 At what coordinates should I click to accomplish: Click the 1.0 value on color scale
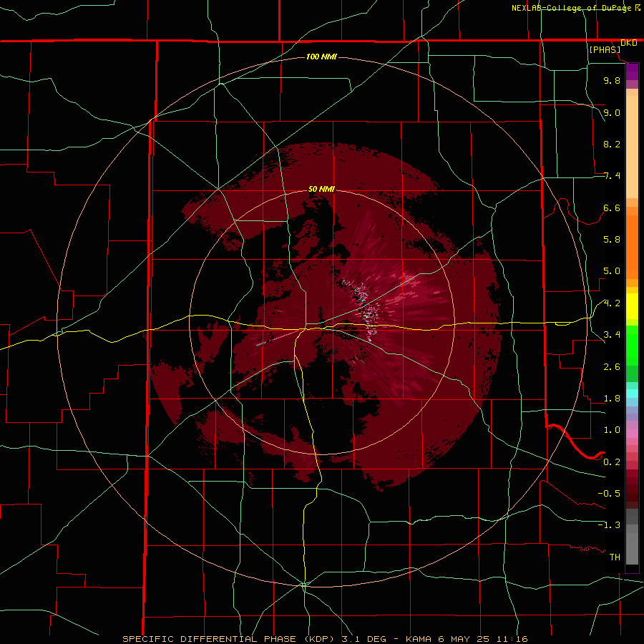(612, 430)
